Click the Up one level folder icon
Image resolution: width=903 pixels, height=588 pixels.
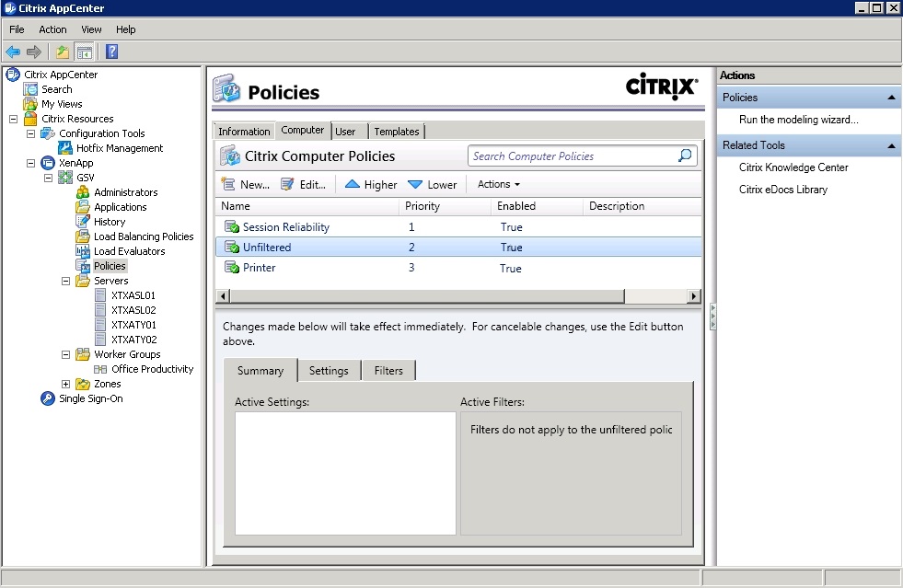[63, 52]
